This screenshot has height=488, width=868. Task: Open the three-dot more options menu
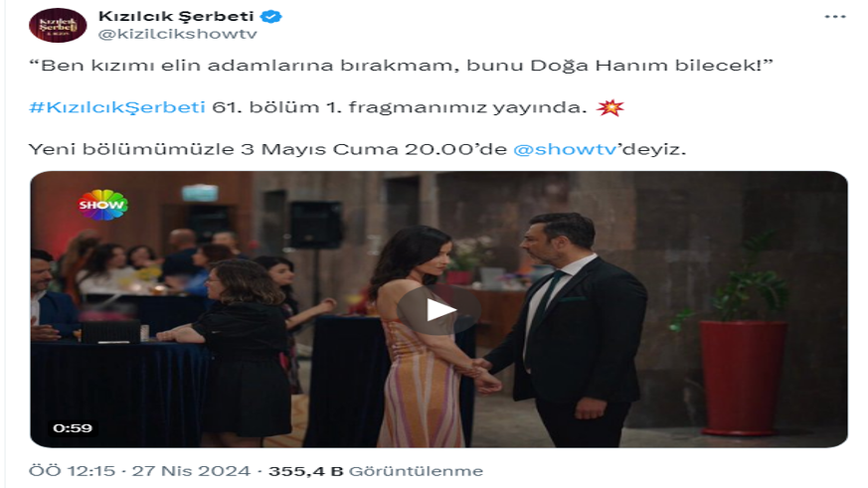[835, 17]
